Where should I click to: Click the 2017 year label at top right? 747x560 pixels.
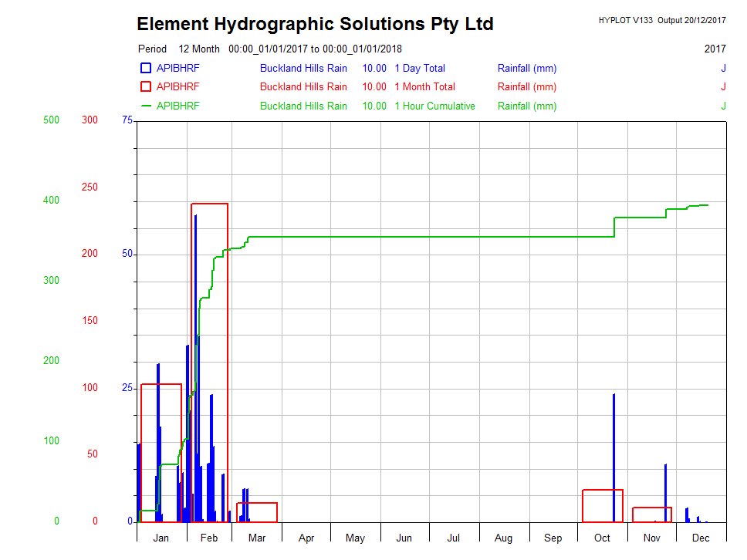tap(715, 49)
